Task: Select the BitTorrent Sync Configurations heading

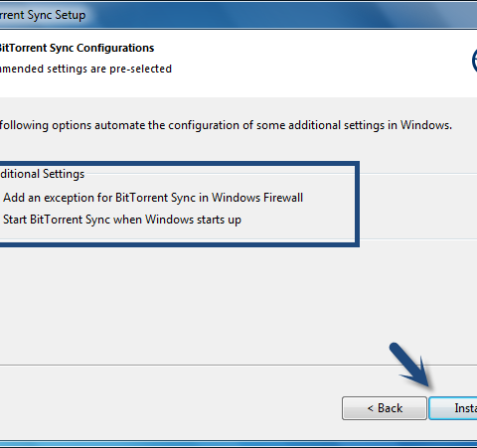Action: tap(77, 48)
